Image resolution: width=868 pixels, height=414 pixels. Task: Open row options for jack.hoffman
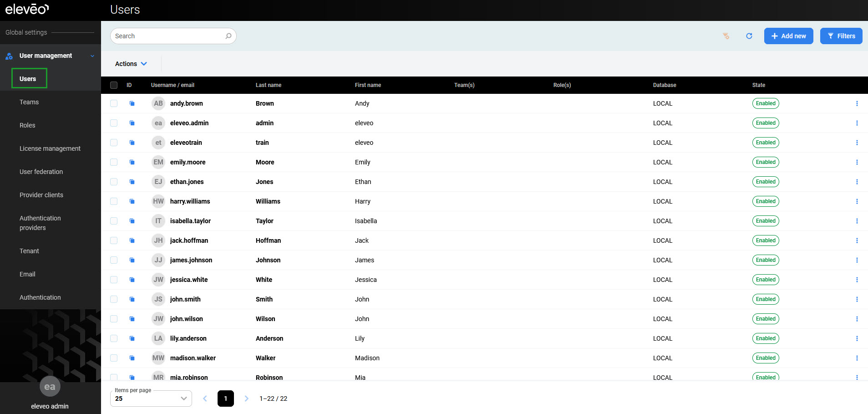point(857,240)
